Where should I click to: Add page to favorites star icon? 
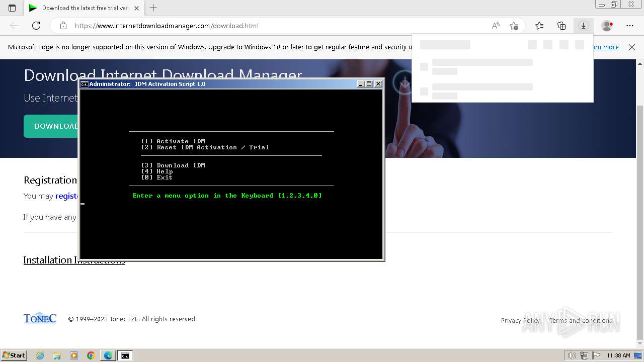[x=514, y=26]
